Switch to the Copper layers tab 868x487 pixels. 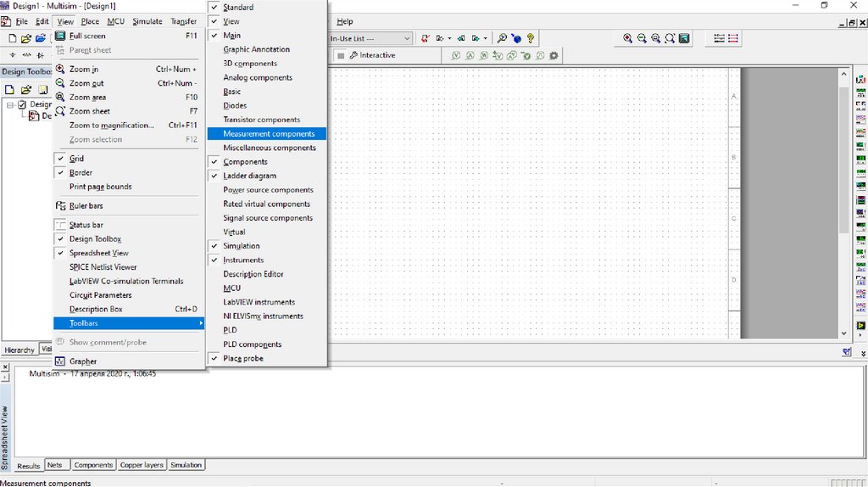point(141,465)
